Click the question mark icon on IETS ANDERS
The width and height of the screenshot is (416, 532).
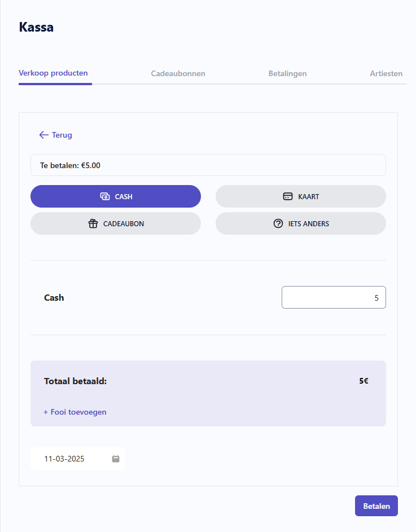[x=278, y=223]
